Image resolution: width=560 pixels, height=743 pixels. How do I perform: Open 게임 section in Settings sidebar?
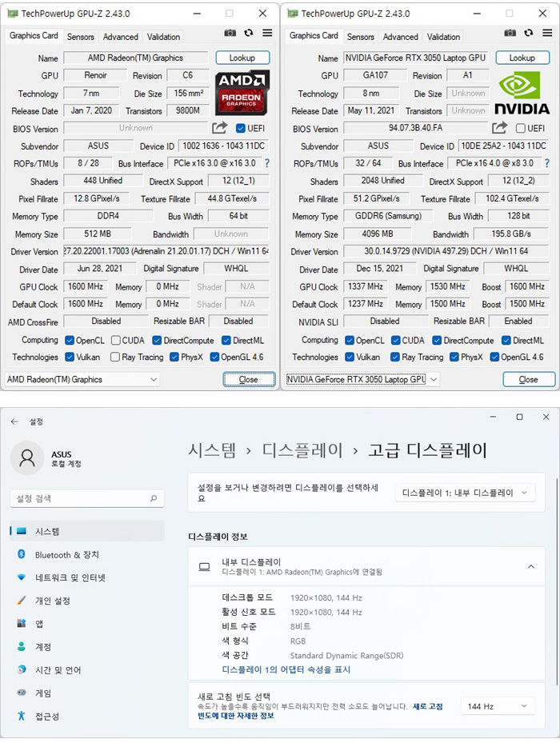(87, 693)
